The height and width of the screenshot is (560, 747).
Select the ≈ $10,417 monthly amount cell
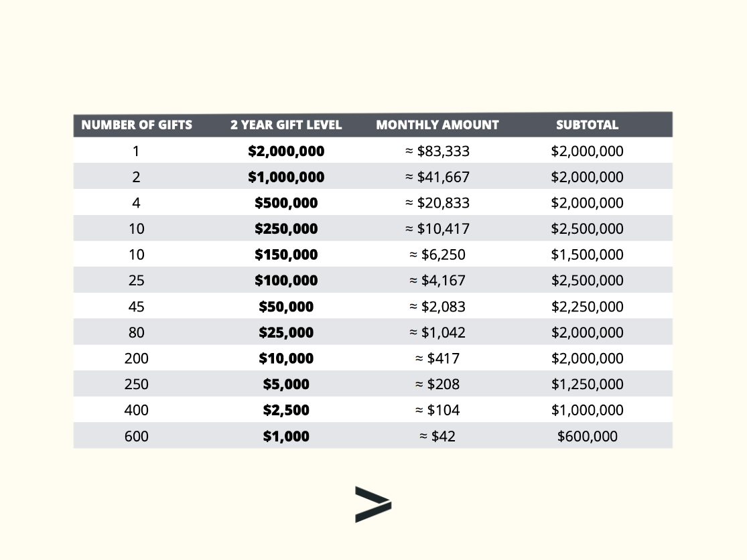pos(437,229)
